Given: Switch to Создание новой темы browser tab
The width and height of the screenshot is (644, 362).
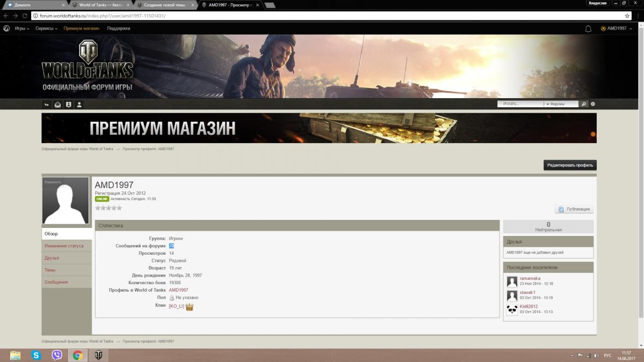Looking at the screenshot, I should 165,4.
